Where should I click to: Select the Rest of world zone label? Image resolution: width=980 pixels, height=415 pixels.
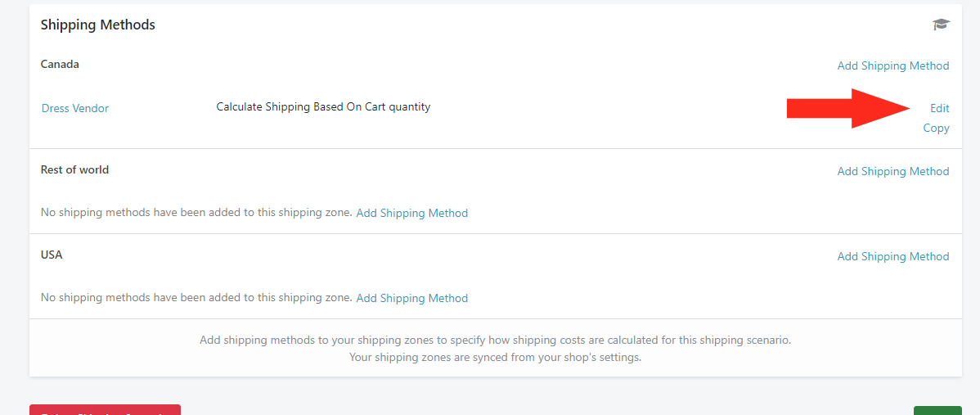coord(74,169)
